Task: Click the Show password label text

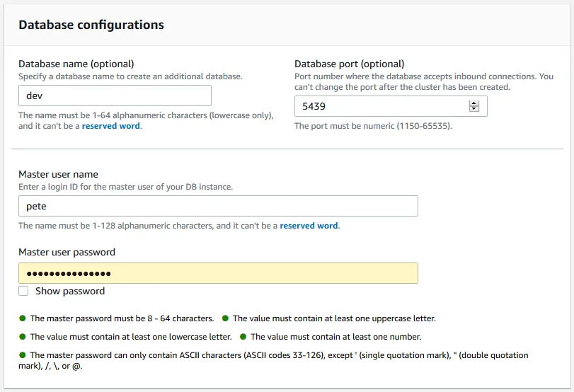Action: click(70, 291)
